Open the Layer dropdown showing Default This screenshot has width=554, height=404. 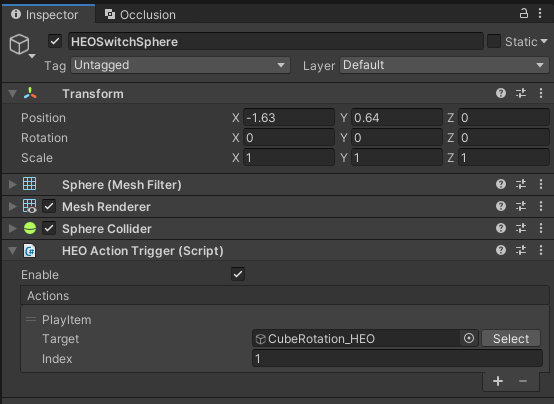click(444, 65)
